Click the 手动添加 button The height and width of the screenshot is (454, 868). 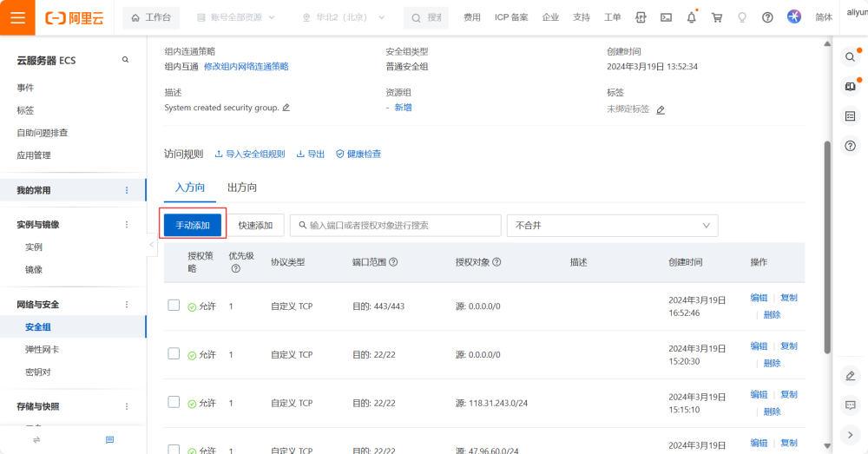point(193,226)
